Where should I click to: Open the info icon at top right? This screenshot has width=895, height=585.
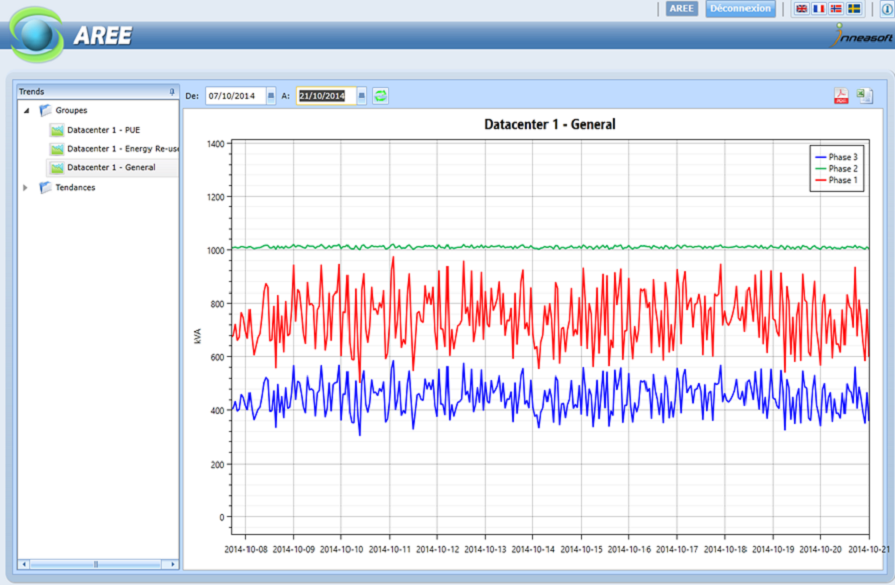887,9
